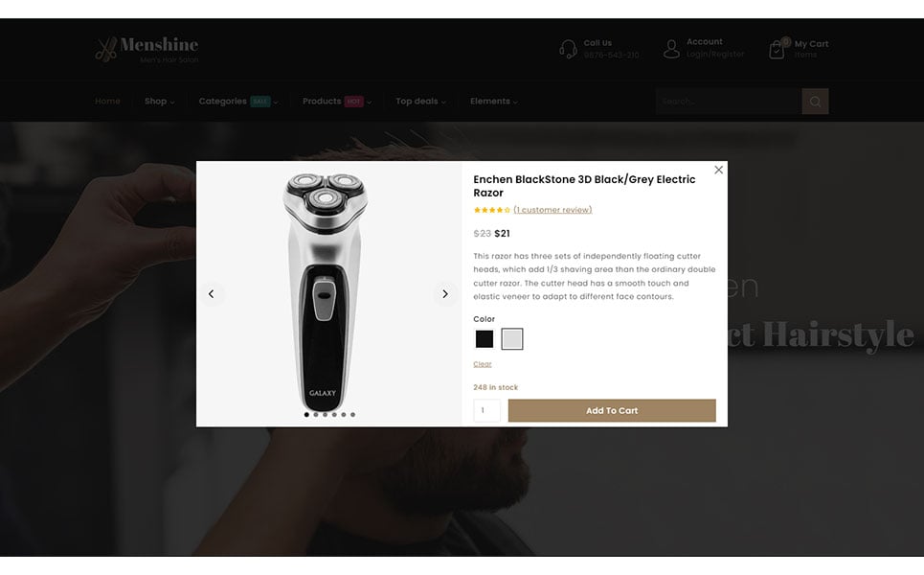
Task: Click the star rating icons
Action: [491, 210]
